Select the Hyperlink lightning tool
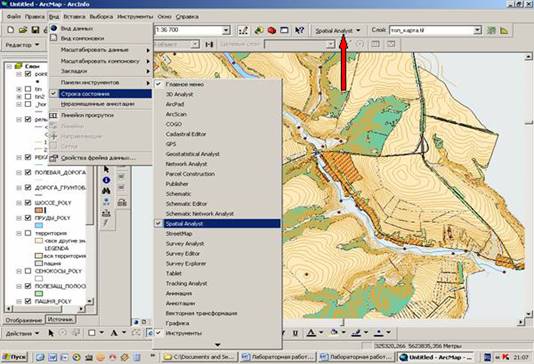 (x=106, y=223)
